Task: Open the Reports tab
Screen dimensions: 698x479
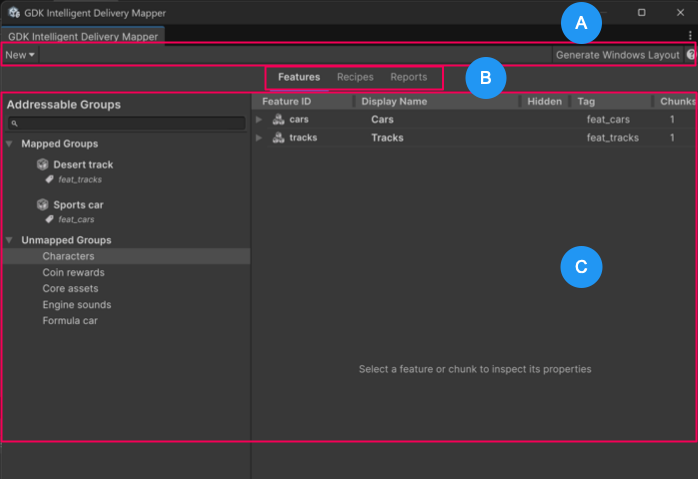Action: tap(409, 77)
